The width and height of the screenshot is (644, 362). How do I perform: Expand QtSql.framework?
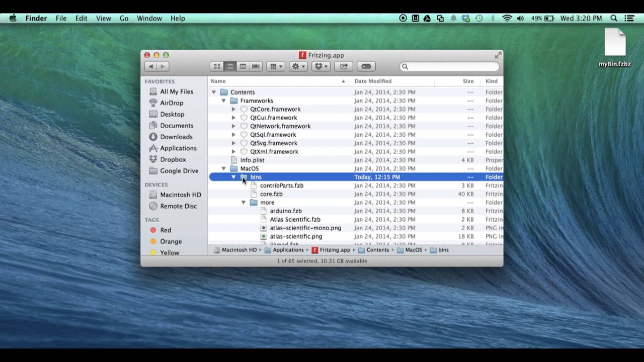pyautogui.click(x=233, y=135)
